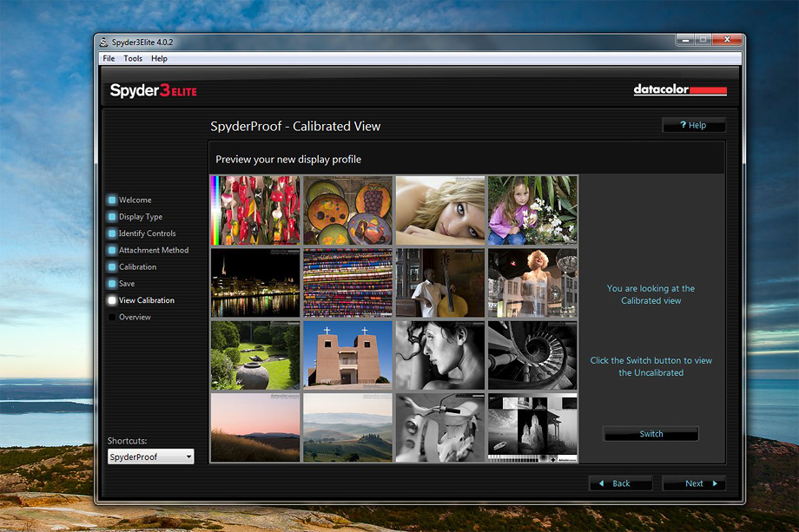Click the View Calibration step label
Viewport: 799px width, 532px height.
147,300
